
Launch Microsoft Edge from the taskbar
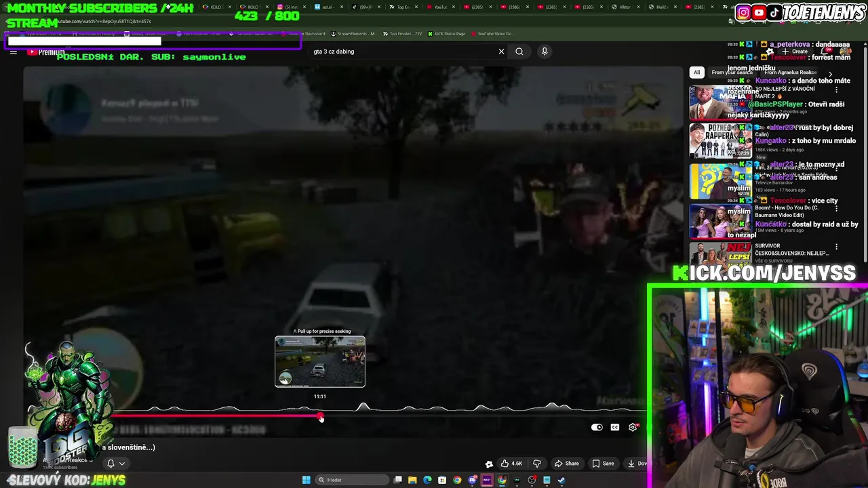tap(427, 480)
